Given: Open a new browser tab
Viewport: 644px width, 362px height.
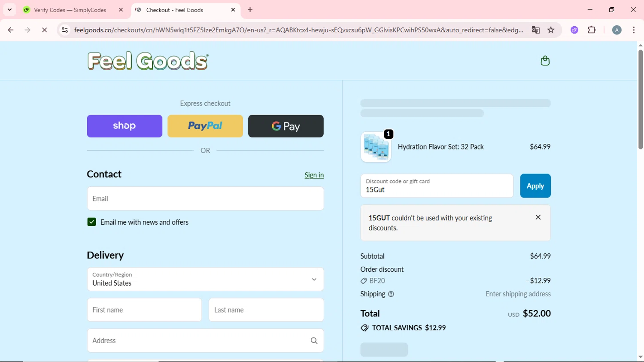Looking at the screenshot, I should coord(250,10).
